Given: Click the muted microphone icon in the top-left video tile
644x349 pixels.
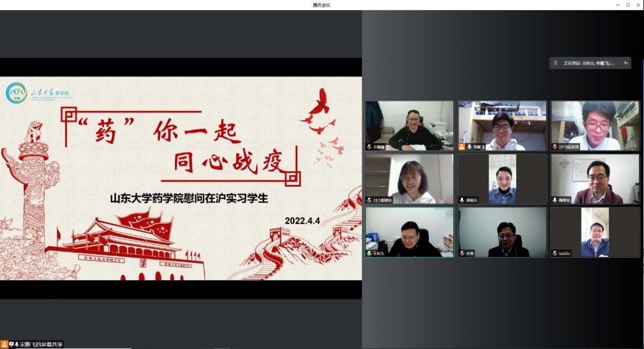Looking at the screenshot, I should [369, 147].
